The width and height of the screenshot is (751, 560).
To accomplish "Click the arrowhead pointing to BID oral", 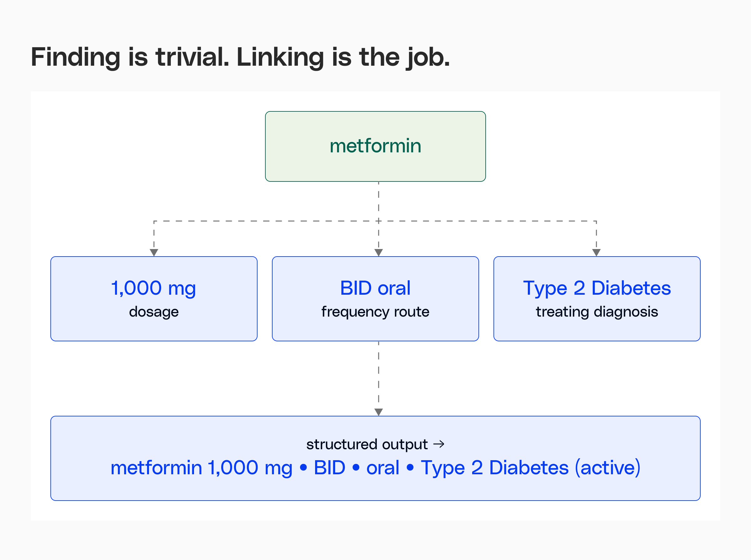I will [378, 252].
